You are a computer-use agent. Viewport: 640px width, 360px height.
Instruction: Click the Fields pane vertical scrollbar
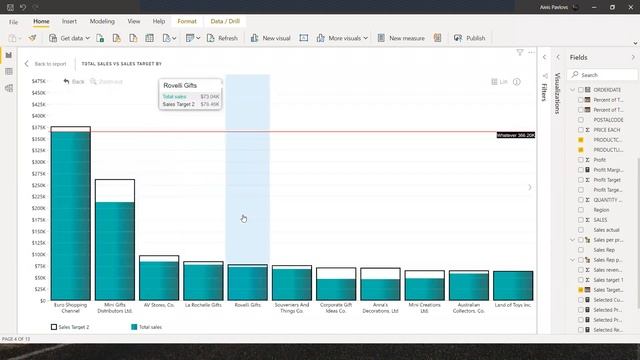[x=638, y=233]
